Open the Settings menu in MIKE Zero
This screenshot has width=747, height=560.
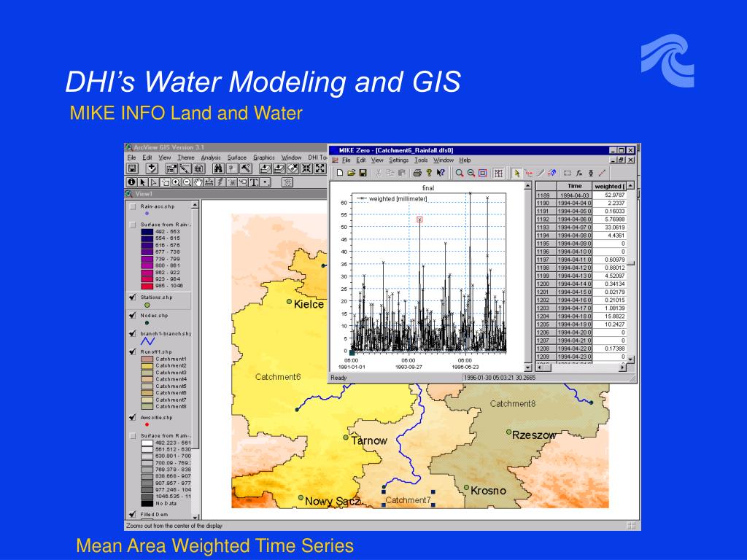click(399, 160)
